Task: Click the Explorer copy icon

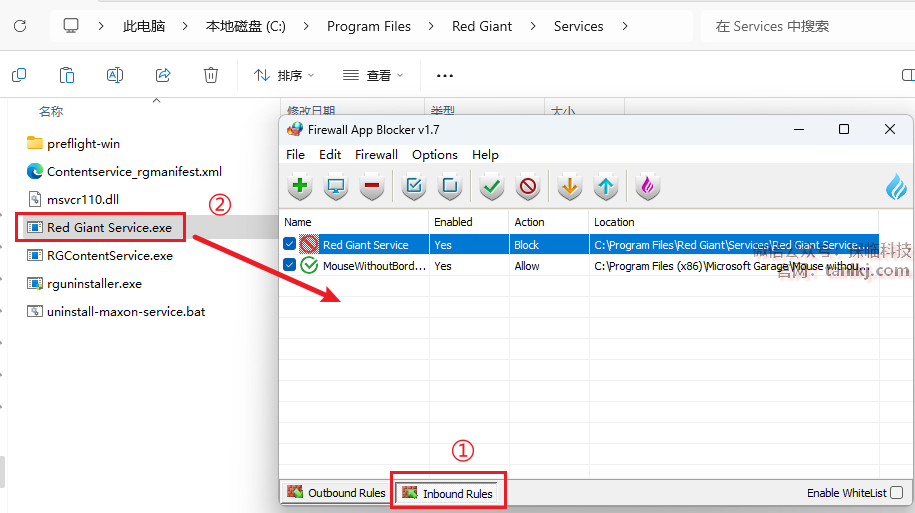Action: (19, 75)
